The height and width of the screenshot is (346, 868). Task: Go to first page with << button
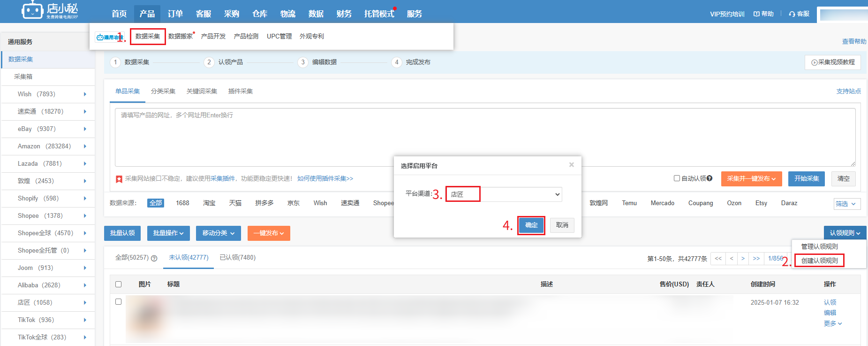pyautogui.click(x=718, y=259)
